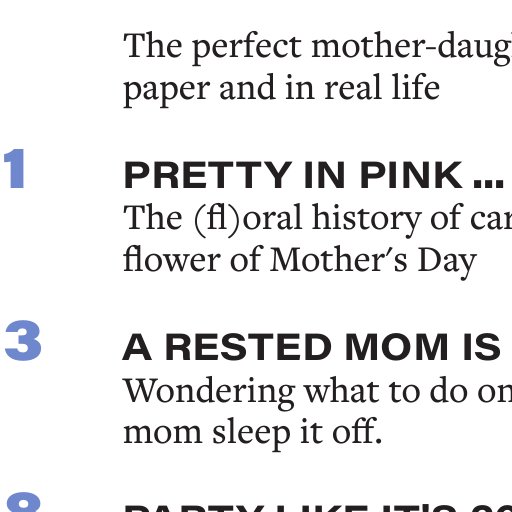Click the 'flower of Mother's Day' line
Viewport: 512px width, 512px height.
[300, 261]
